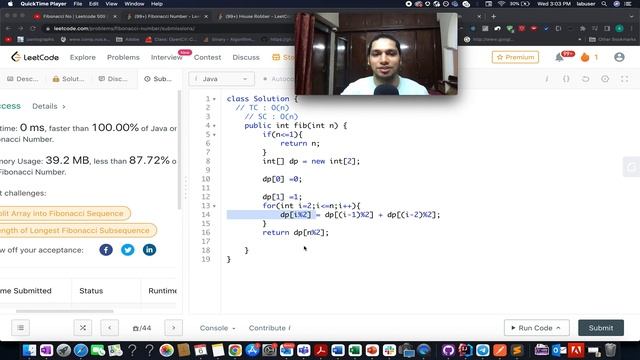This screenshot has height=360, width=640.
Task: Collapse code fold arrow at line 4
Action: click(x=214, y=126)
